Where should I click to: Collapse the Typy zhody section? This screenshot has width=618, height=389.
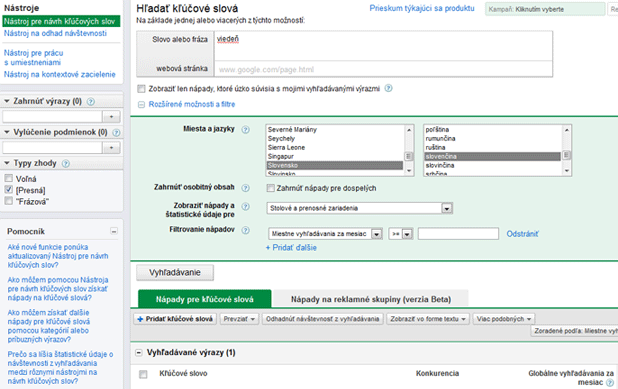pos(7,163)
